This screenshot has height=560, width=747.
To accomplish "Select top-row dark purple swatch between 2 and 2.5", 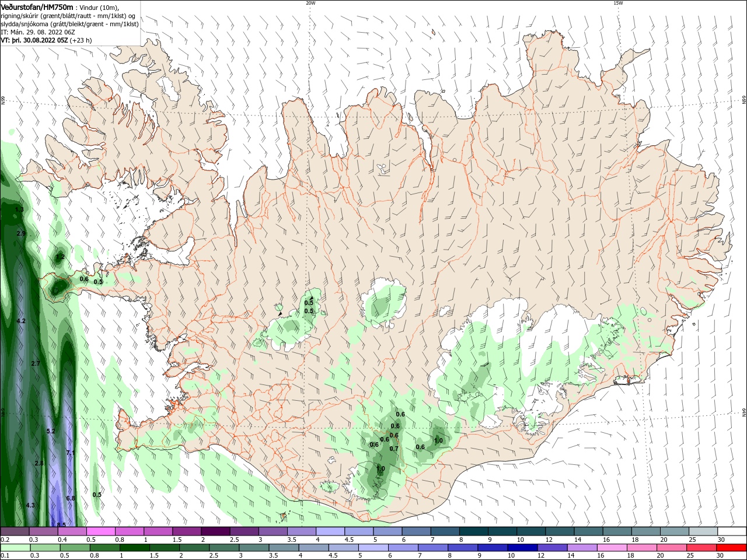I will pos(215,531).
